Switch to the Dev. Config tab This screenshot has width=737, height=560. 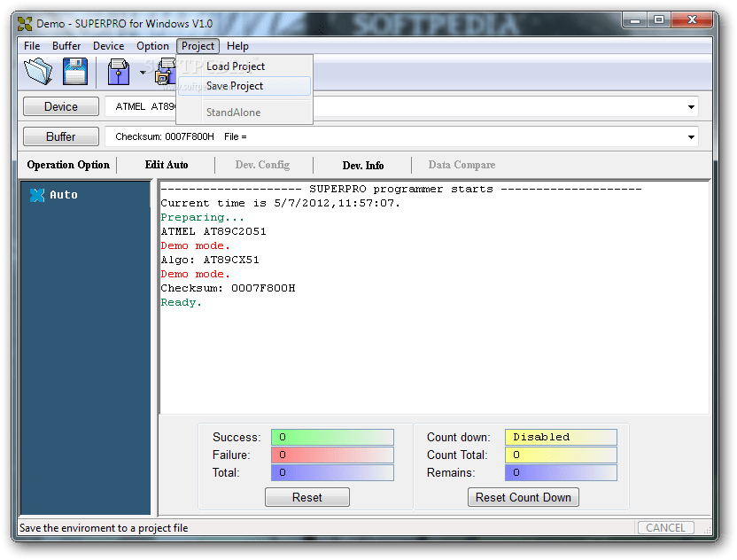262,165
